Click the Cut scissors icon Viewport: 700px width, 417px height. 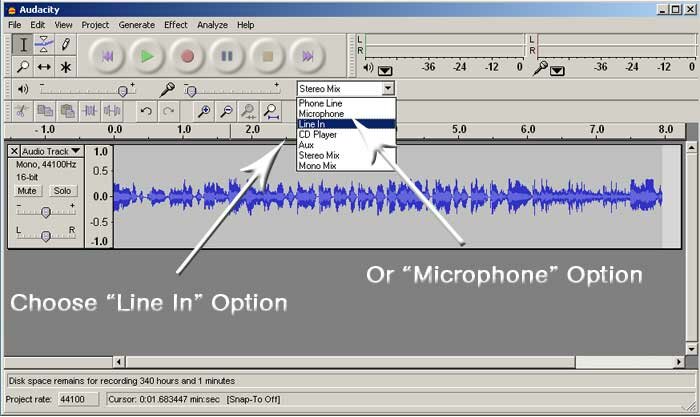(x=21, y=111)
